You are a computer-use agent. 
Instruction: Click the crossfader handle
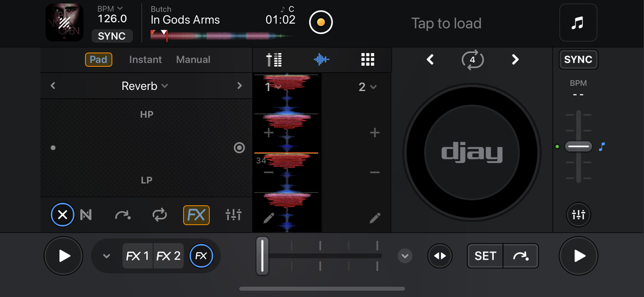click(262, 256)
